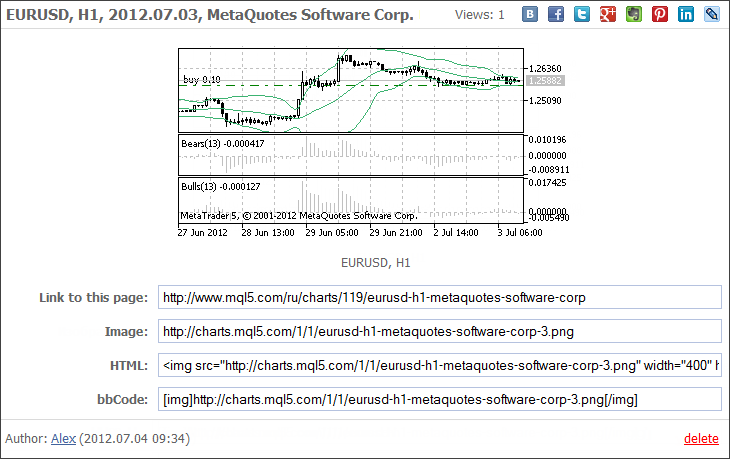This screenshot has height=459, width=730.
Task: Share chart on Facebook
Action: (555, 14)
